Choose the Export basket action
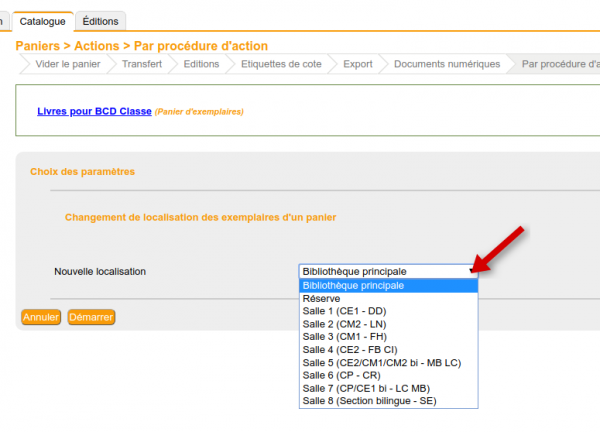600x432 pixels. point(357,64)
